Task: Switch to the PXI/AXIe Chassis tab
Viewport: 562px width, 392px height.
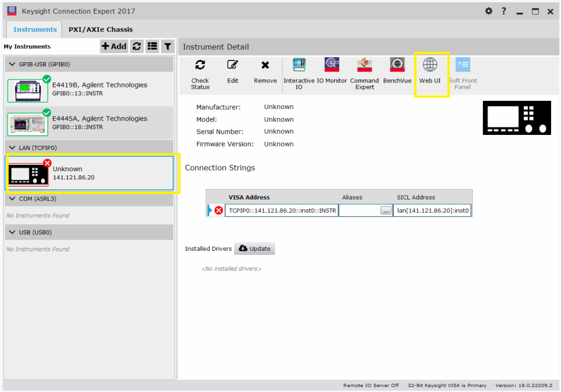Action: coord(101,29)
